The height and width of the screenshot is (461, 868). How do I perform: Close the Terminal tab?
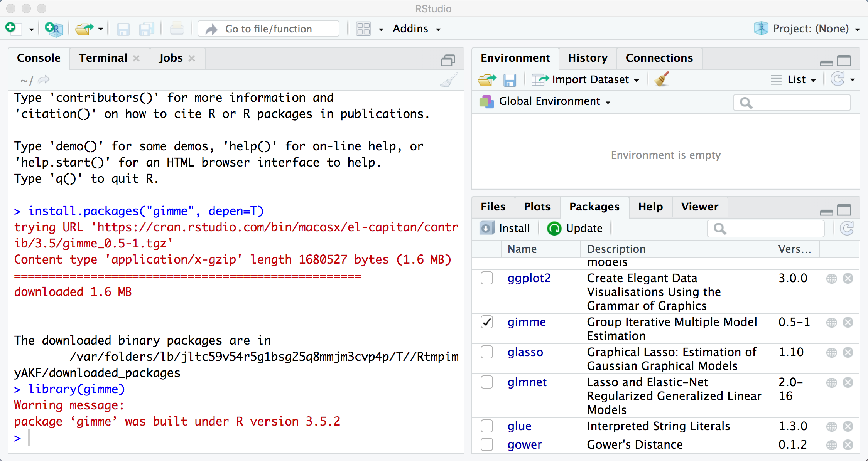pyautogui.click(x=136, y=58)
